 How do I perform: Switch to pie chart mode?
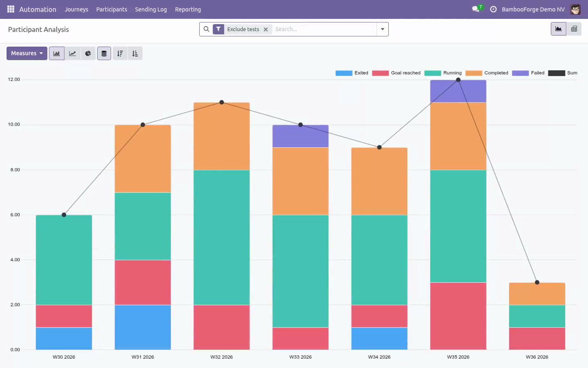coord(88,53)
